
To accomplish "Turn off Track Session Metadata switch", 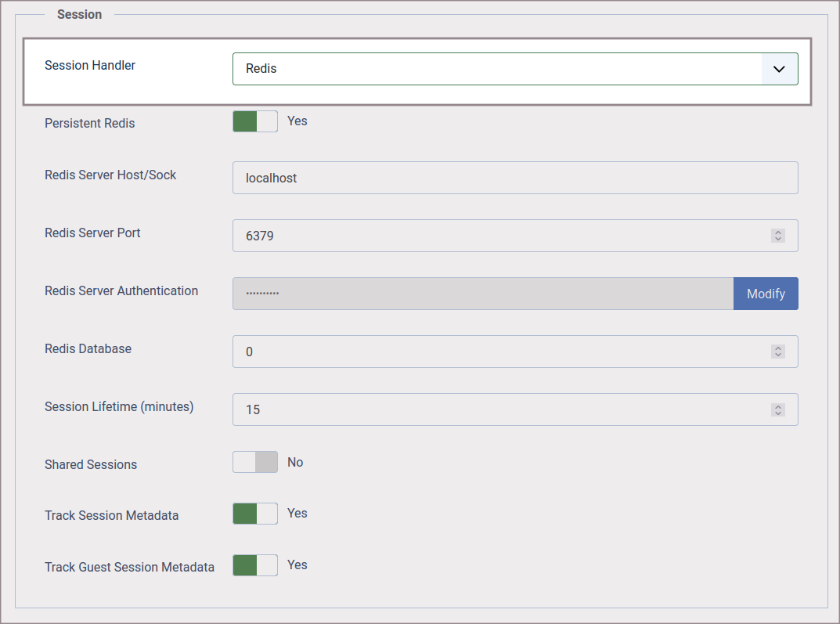I will (x=255, y=514).
